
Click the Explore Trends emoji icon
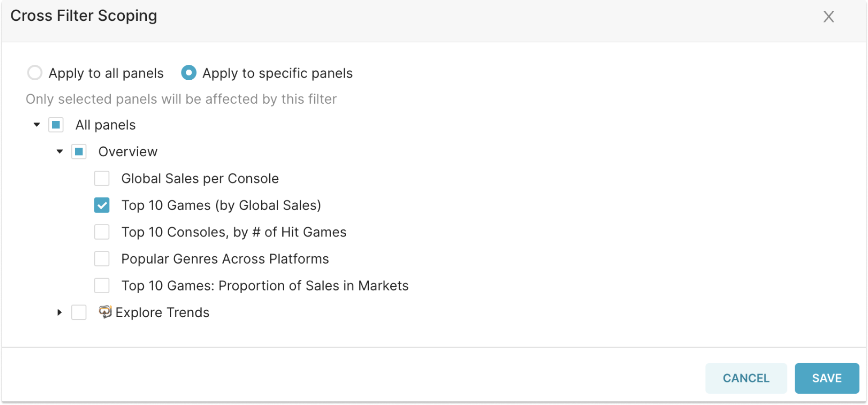pos(105,312)
